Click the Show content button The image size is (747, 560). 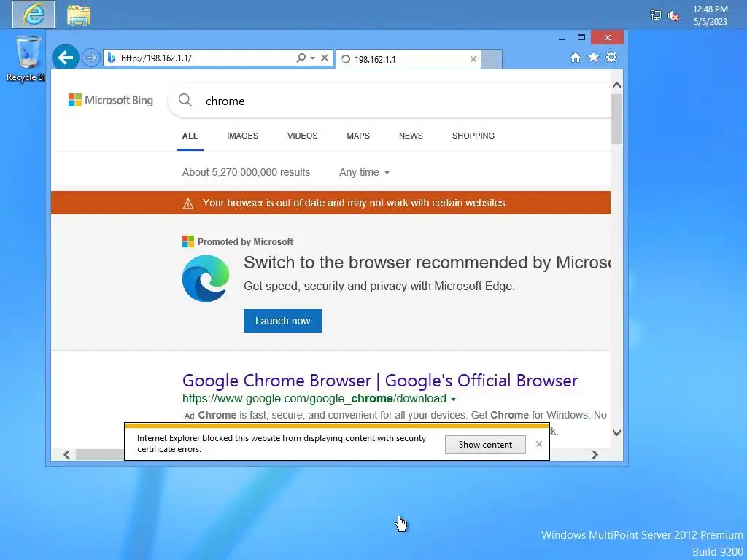(x=485, y=444)
